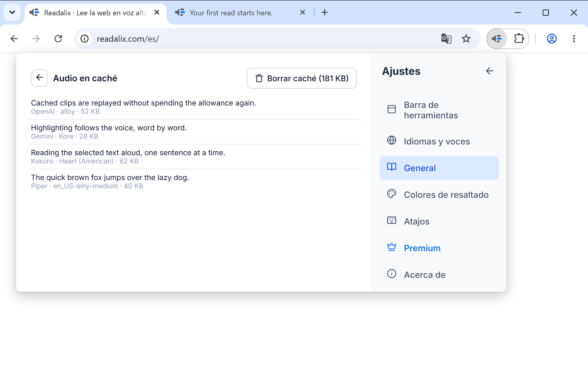The height and width of the screenshot is (368, 588).
Task: Click the back arrow beside Audio en caché
Action: pos(40,78)
